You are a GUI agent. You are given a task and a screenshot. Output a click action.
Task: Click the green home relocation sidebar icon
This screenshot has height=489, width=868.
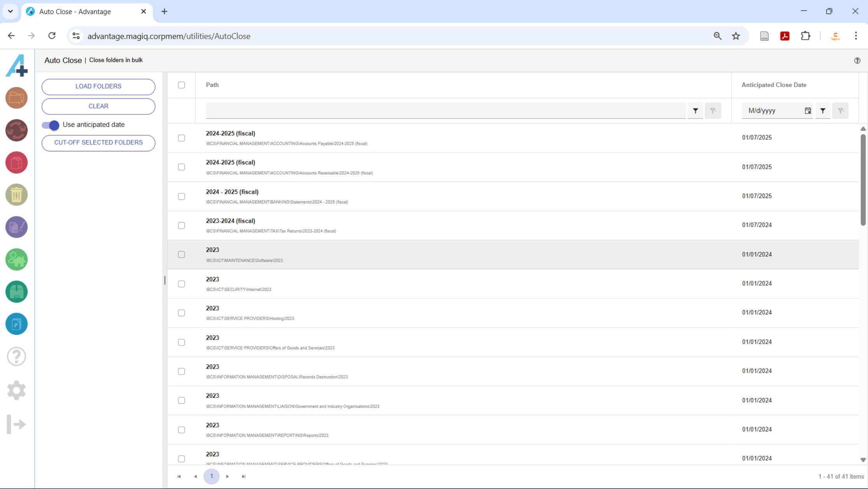coord(16,259)
